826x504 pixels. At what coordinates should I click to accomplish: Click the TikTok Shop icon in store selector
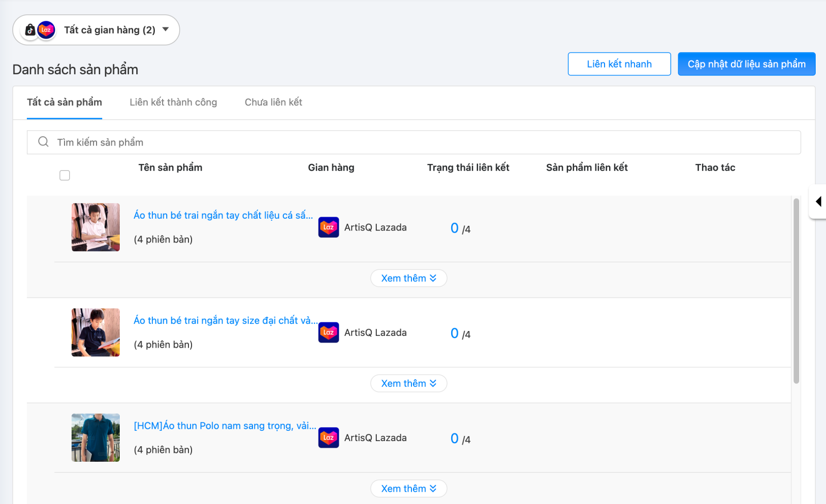[30, 30]
